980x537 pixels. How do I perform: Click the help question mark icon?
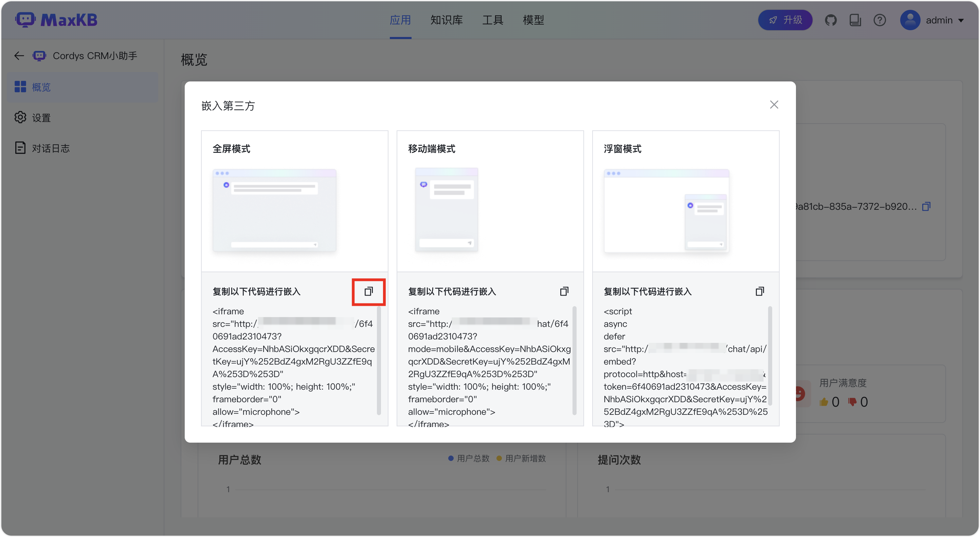tap(879, 20)
